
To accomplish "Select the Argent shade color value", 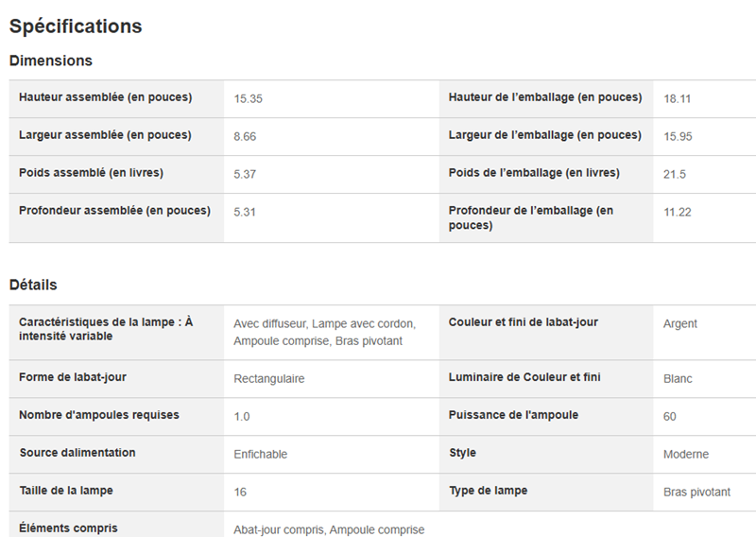I will (680, 323).
